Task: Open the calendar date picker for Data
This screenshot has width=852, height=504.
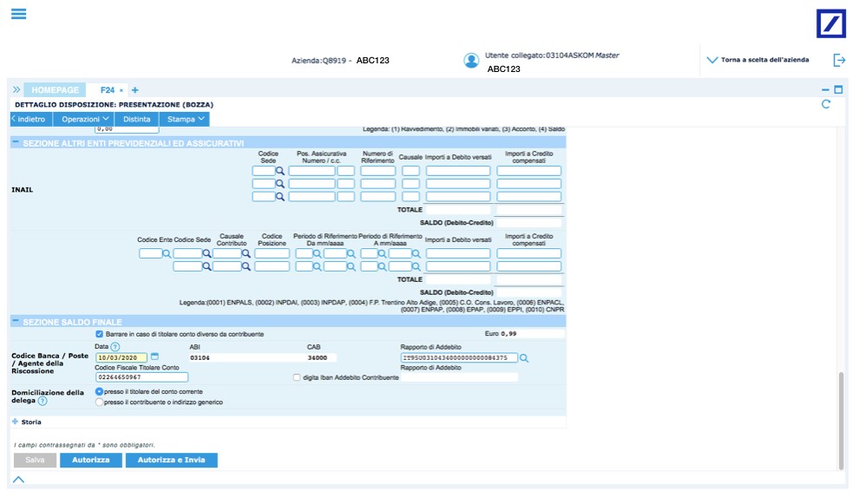Action: [154, 357]
